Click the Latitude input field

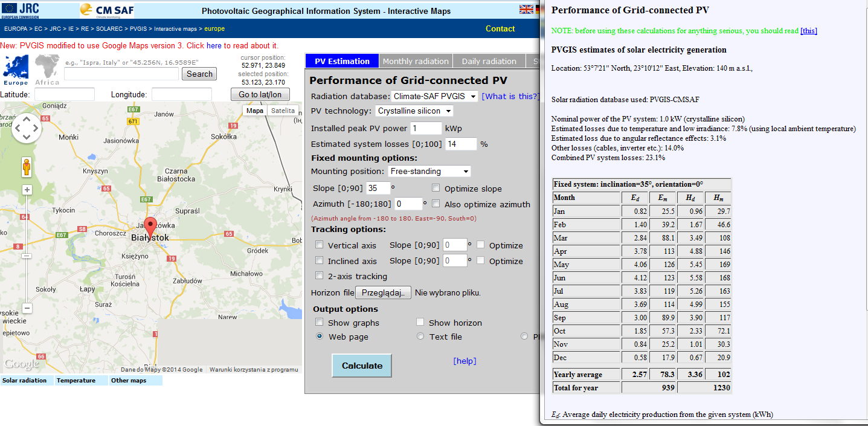coord(65,94)
